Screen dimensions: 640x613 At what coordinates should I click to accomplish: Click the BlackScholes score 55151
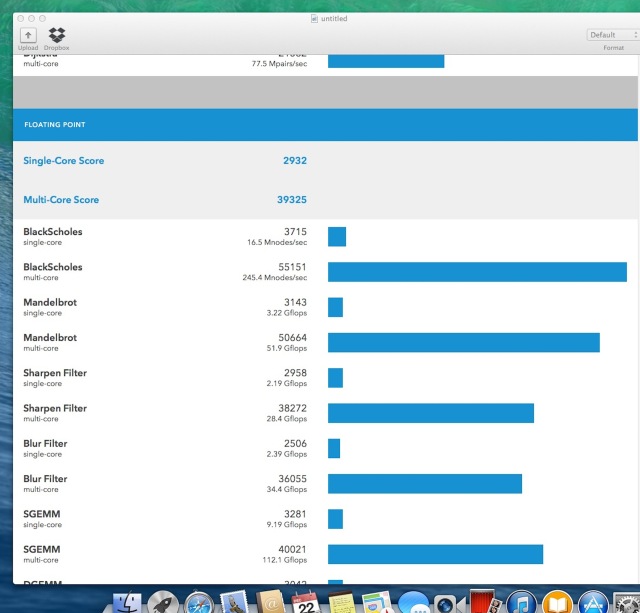[292, 267]
